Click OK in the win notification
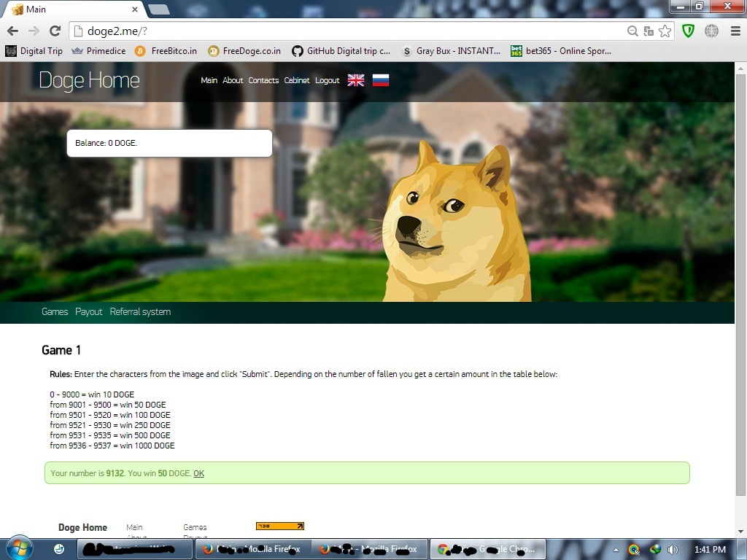The width and height of the screenshot is (747, 560). click(198, 473)
